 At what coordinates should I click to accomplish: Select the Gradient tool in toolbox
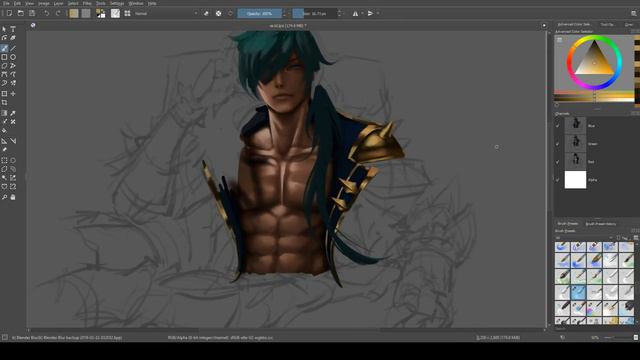(4, 113)
